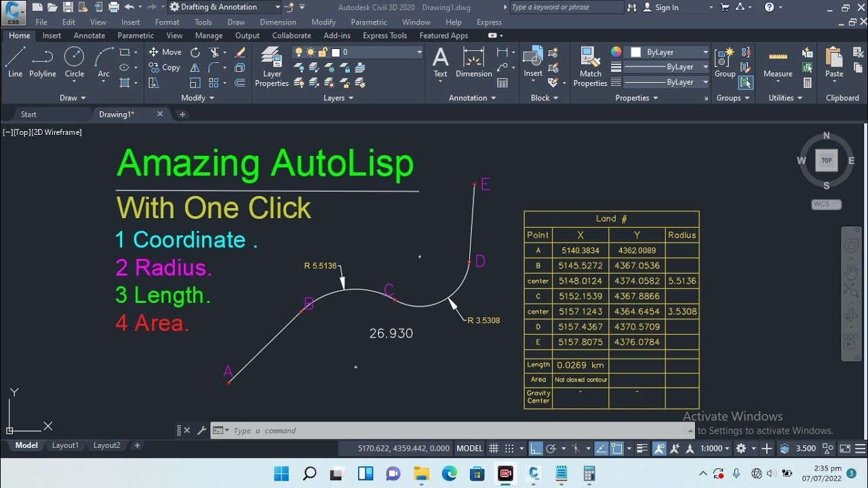Toggle annotation visibility in status bar
Viewport: 868px width, 488px height.
pos(660,448)
